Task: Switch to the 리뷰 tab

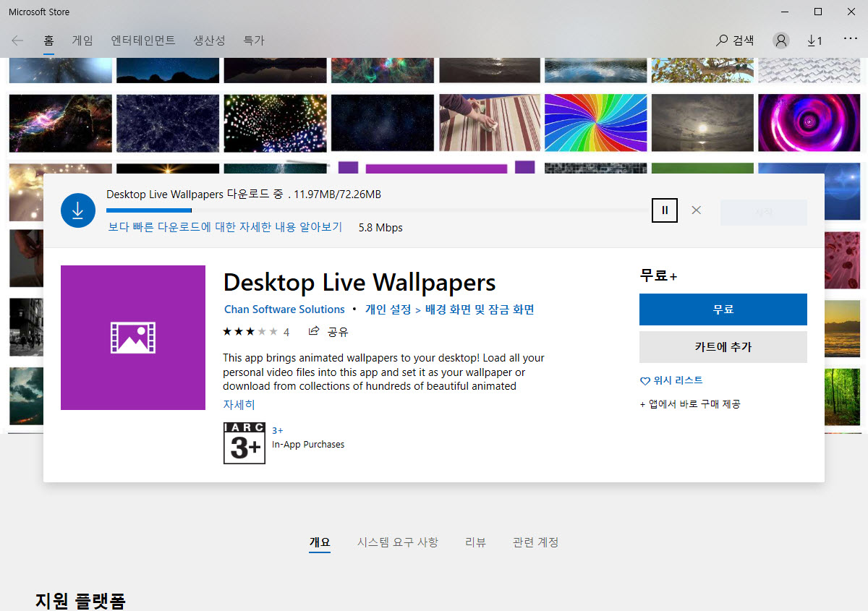Action: pyautogui.click(x=475, y=542)
